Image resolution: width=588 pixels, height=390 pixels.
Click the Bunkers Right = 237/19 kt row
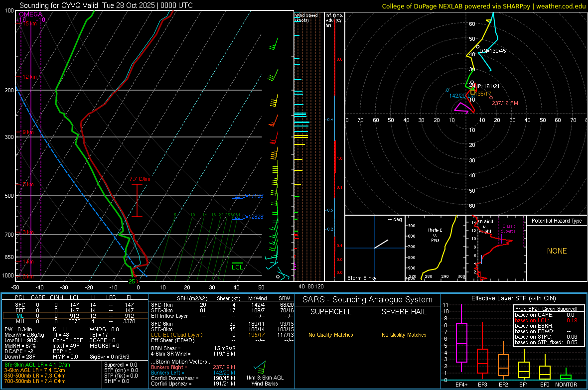[193, 367]
